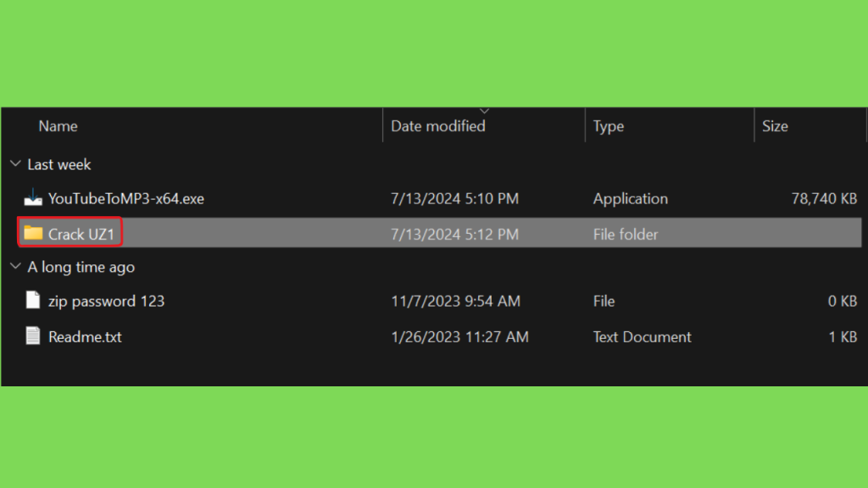Select the YouTubeToMP3-x64.exe file name
The width and height of the screenshot is (868, 488).
tap(126, 198)
